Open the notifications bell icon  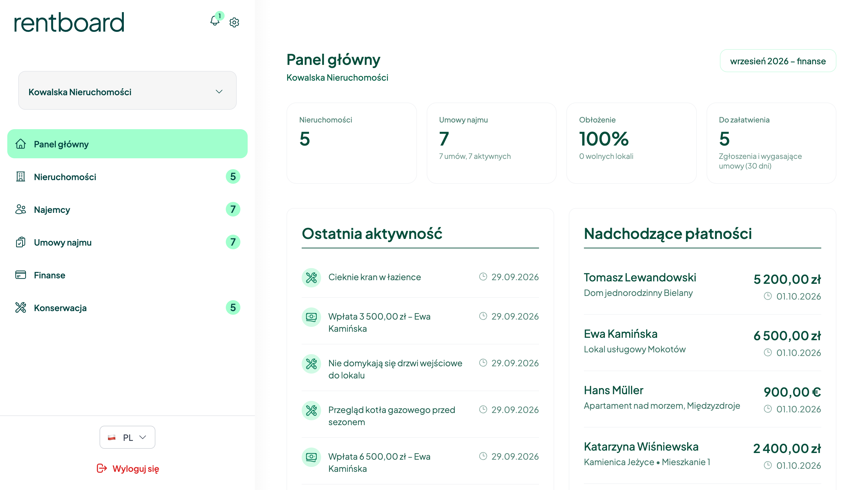215,21
